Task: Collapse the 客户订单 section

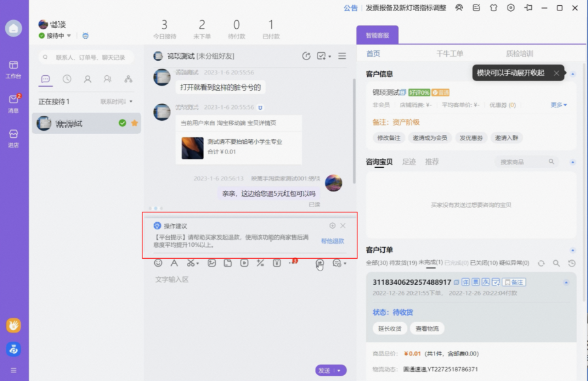Action: pyautogui.click(x=572, y=250)
